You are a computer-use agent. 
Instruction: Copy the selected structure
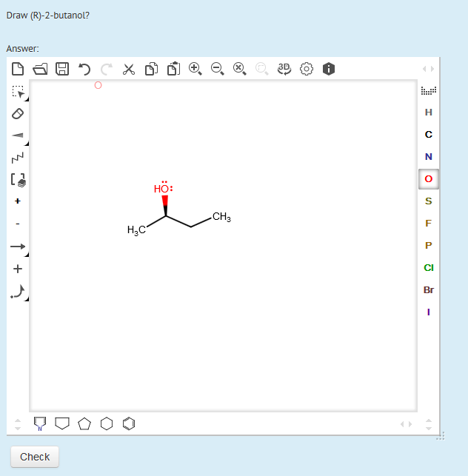coord(151,69)
